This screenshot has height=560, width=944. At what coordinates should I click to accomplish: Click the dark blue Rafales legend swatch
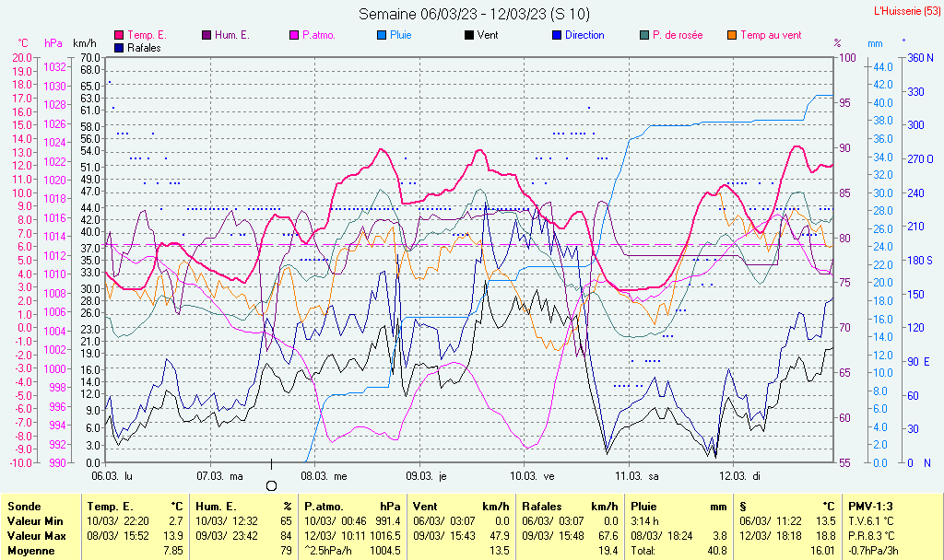pos(119,48)
